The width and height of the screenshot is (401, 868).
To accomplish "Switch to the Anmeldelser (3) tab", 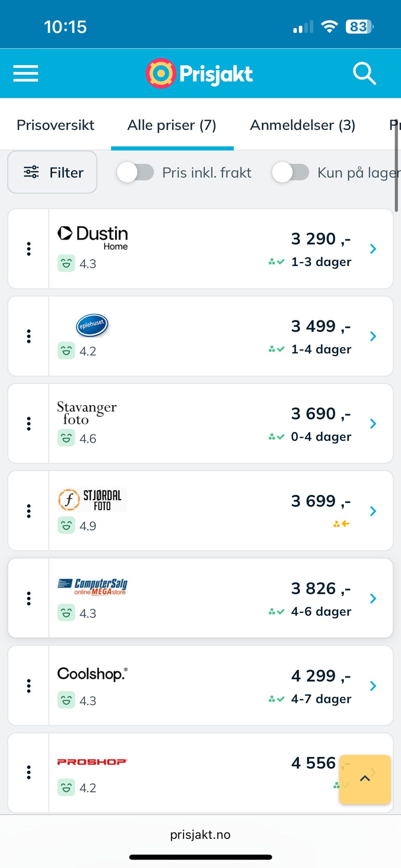I will [x=302, y=125].
